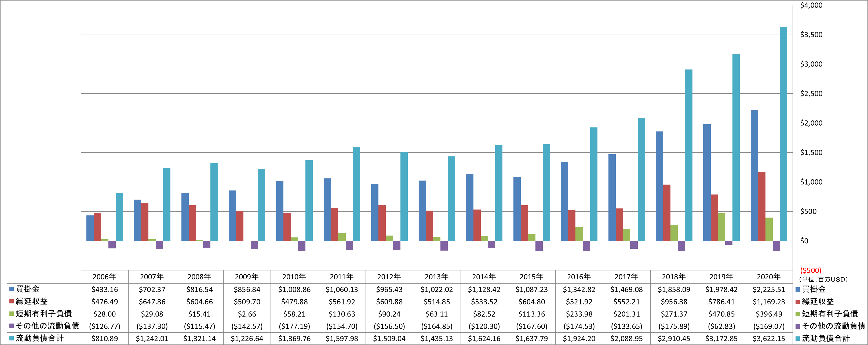Click the ($177.19) cell for 2010
868x345 pixels.
294,326
